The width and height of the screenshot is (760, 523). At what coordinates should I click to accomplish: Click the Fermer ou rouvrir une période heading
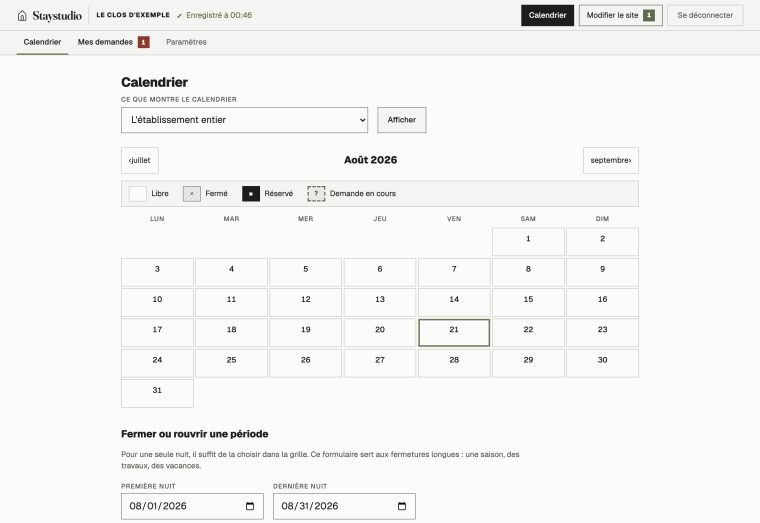(194, 434)
